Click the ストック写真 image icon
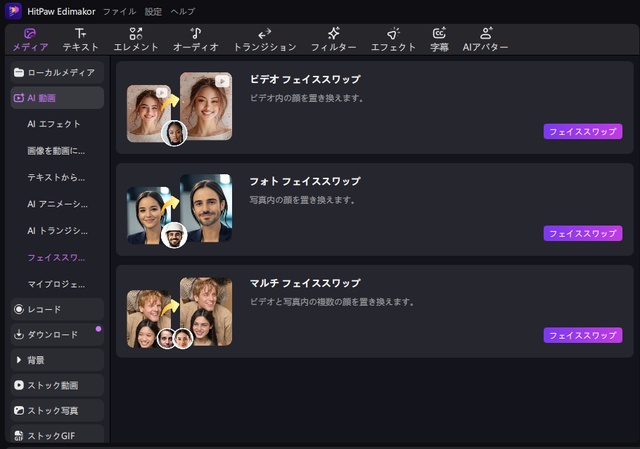This screenshot has height=449, width=640. [19, 411]
